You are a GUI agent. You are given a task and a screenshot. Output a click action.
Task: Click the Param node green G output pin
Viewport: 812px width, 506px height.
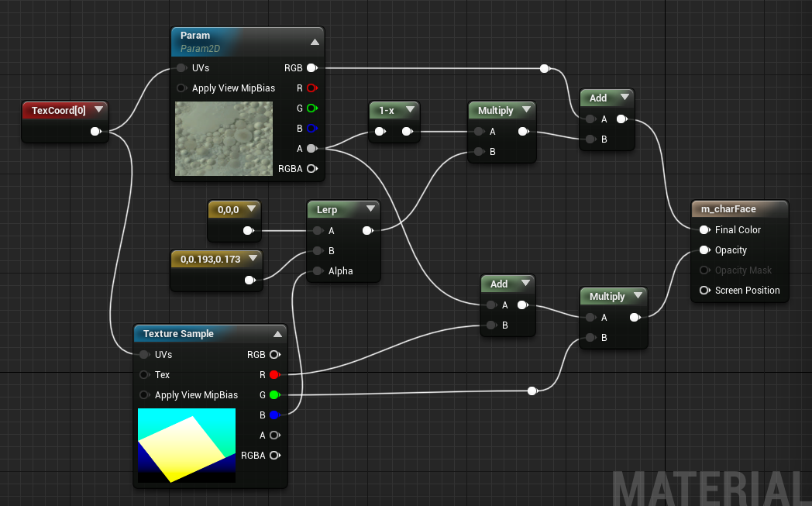click(x=311, y=108)
